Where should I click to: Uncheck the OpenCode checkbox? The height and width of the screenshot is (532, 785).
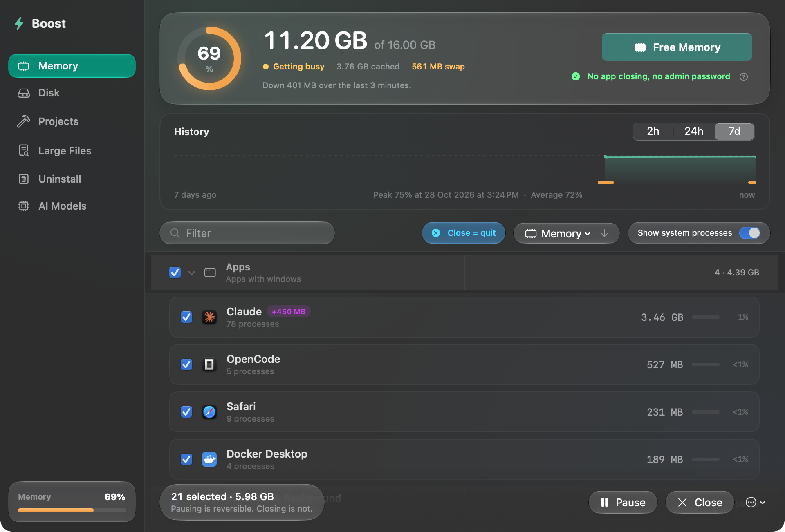[x=186, y=364]
